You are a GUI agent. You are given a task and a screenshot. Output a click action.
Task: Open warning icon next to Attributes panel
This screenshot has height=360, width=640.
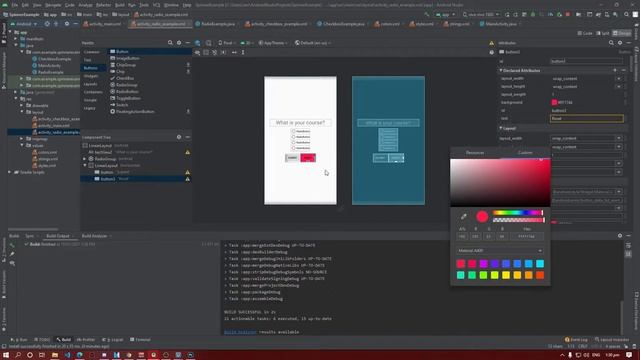pyautogui.click(x=491, y=43)
